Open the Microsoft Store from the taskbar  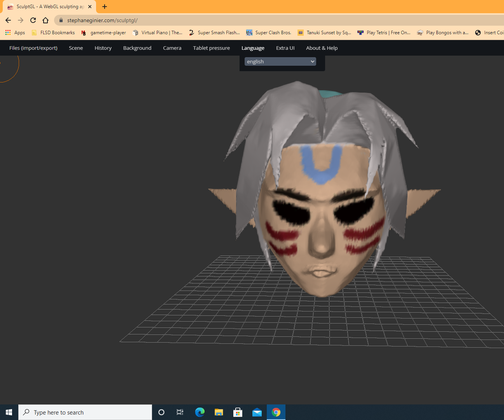pyautogui.click(x=238, y=412)
